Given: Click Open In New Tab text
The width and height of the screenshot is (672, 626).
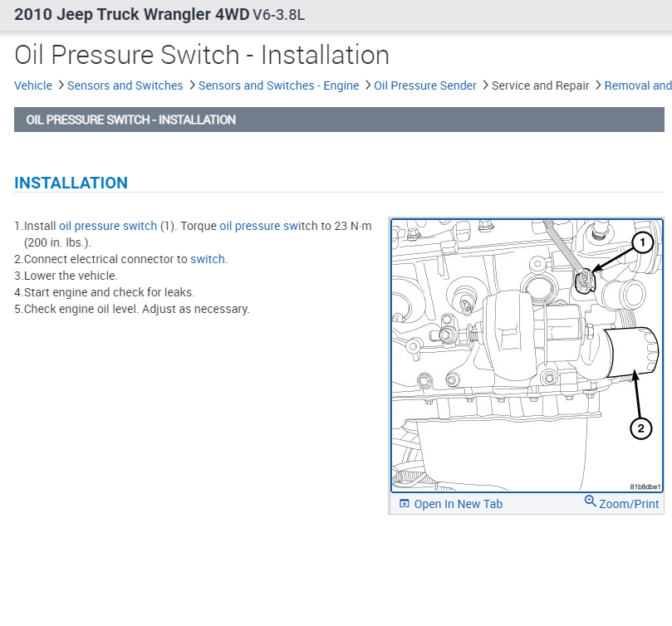Looking at the screenshot, I should coord(459,504).
